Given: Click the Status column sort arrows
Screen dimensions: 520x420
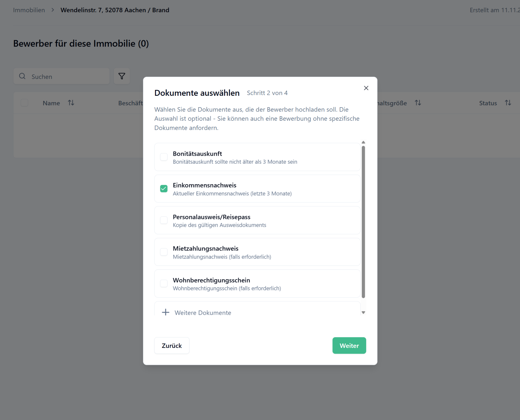Looking at the screenshot, I should pyautogui.click(x=508, y=103).
